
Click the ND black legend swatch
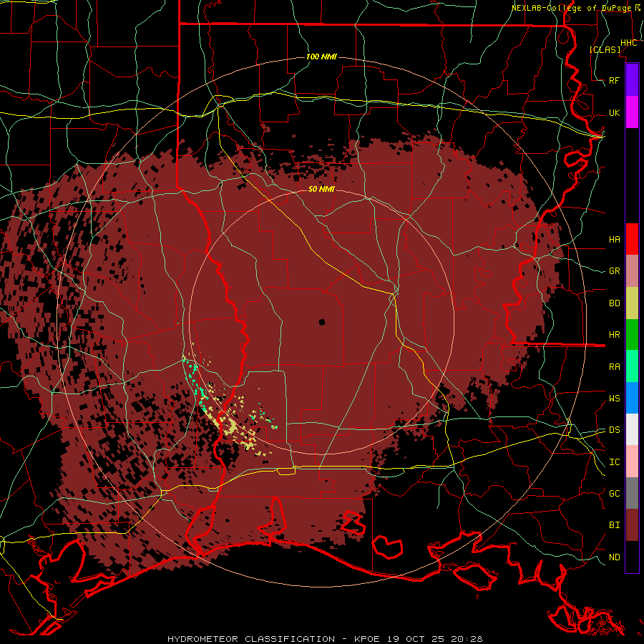pos(632,557)
